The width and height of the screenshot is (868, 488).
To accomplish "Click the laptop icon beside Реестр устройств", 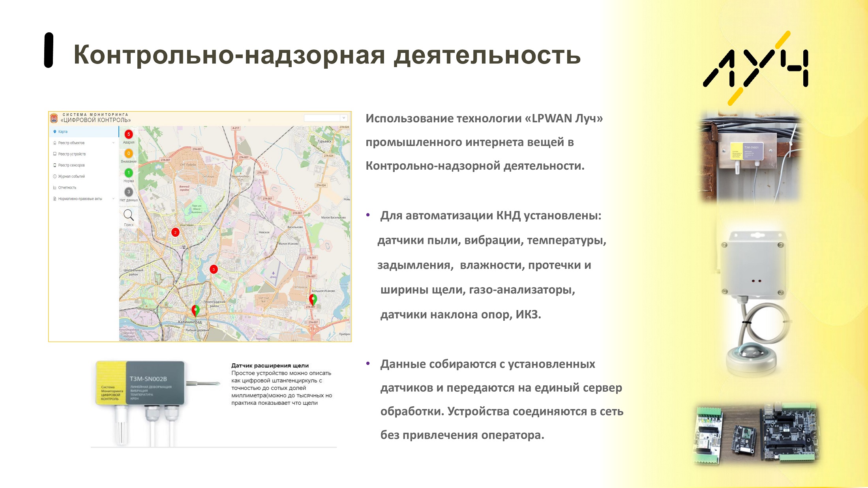I will [54, 154].
